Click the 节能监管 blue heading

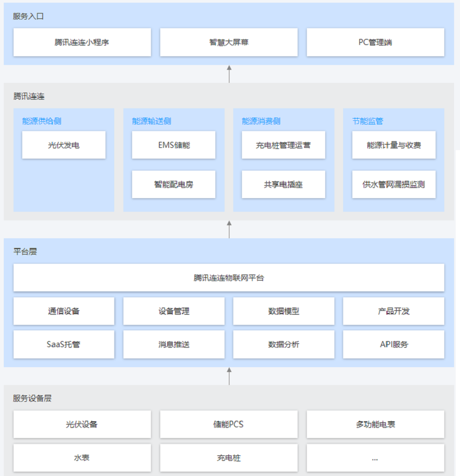pos(368,121)
